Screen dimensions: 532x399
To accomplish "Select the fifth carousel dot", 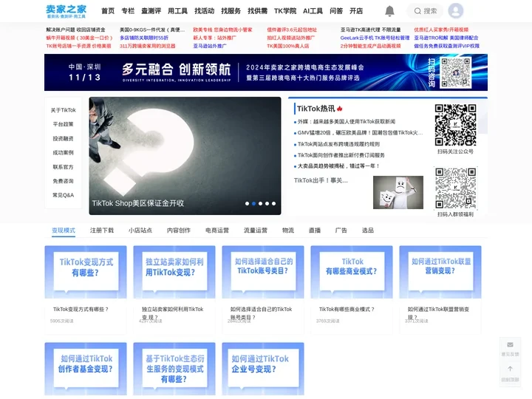I will tap(273, 204).
